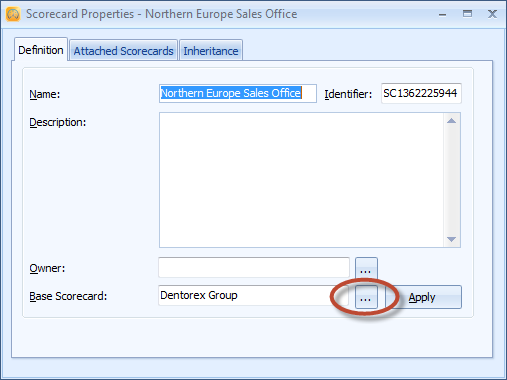Viewport: 507px width, 380px height.
Task: Click inside the Description text area
Action: 302,180
